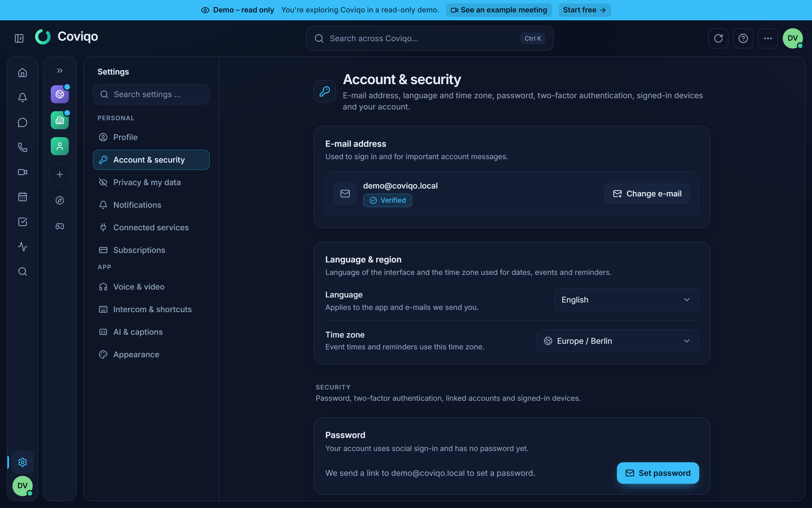Go to Profile settings
The image size is (812, 508).
(x=151, y=137)
